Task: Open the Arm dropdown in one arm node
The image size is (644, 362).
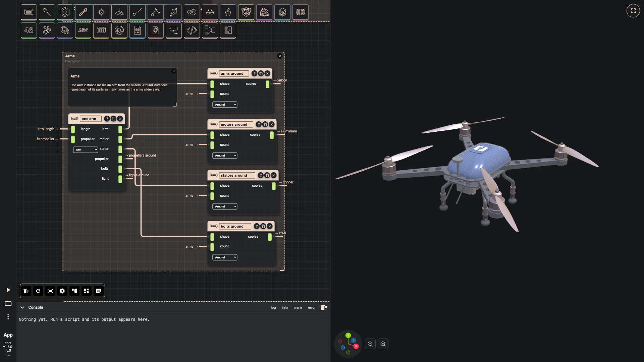Action: (x=86, y=150)
